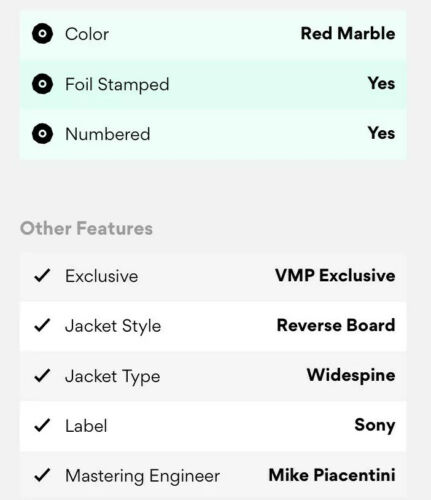Click the Jacket Style row label
This screenshot has height=500, width=431.
click(113, 326)
